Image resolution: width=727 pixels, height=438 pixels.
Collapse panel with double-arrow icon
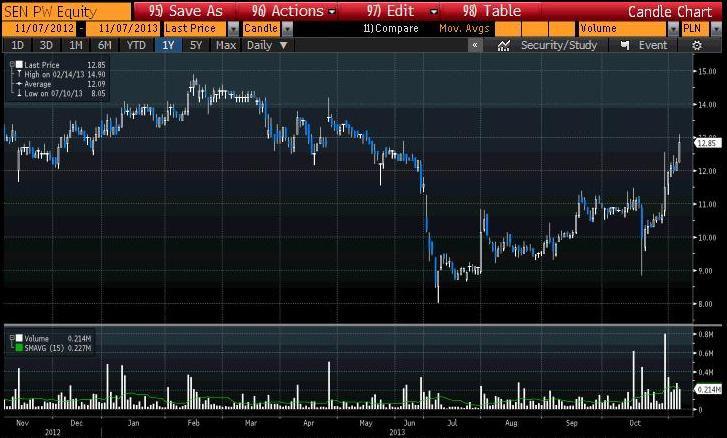pyautogui.click(x=475, y=45)
